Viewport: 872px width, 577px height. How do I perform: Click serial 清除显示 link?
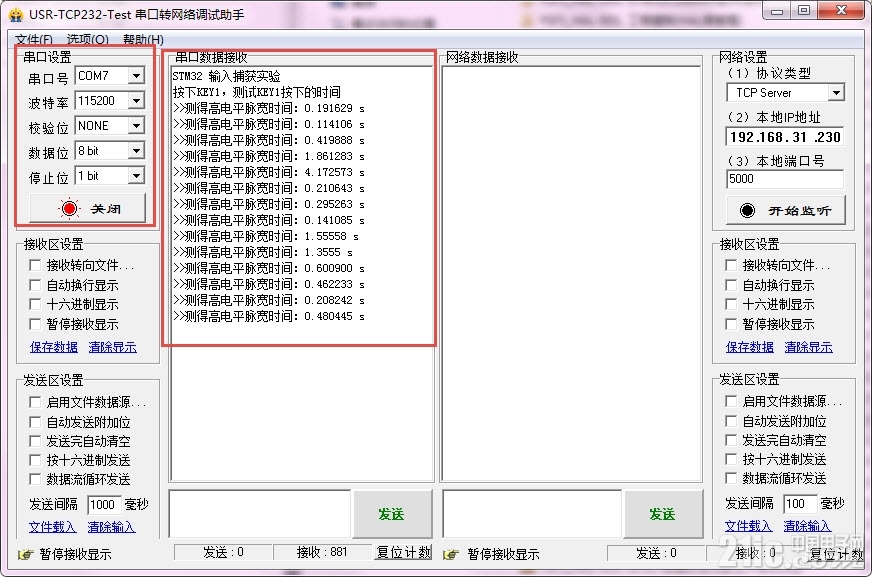point(112,347)
